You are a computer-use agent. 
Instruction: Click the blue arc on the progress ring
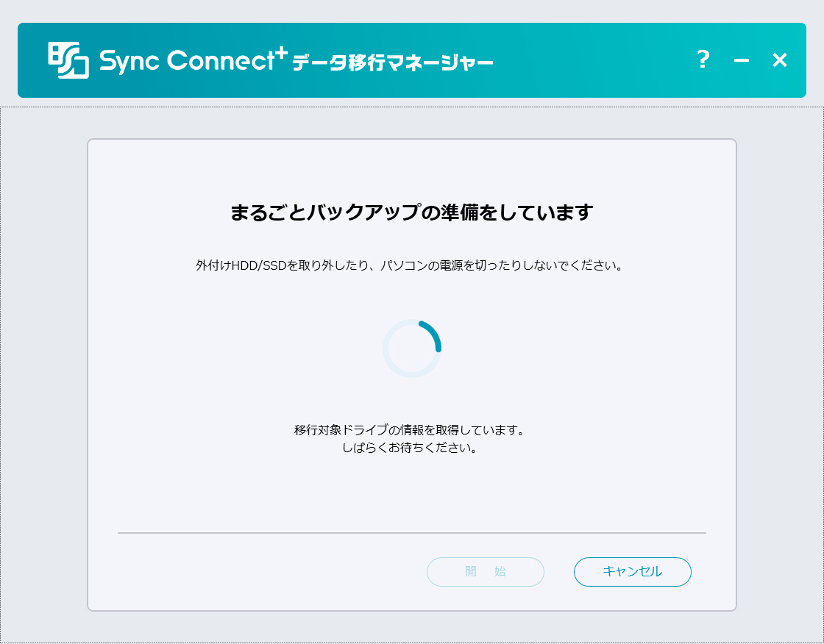click(433, 332)
